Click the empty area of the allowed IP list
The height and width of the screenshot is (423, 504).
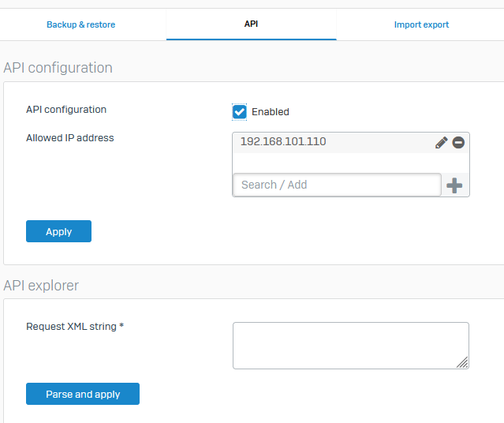click(351, 163)
